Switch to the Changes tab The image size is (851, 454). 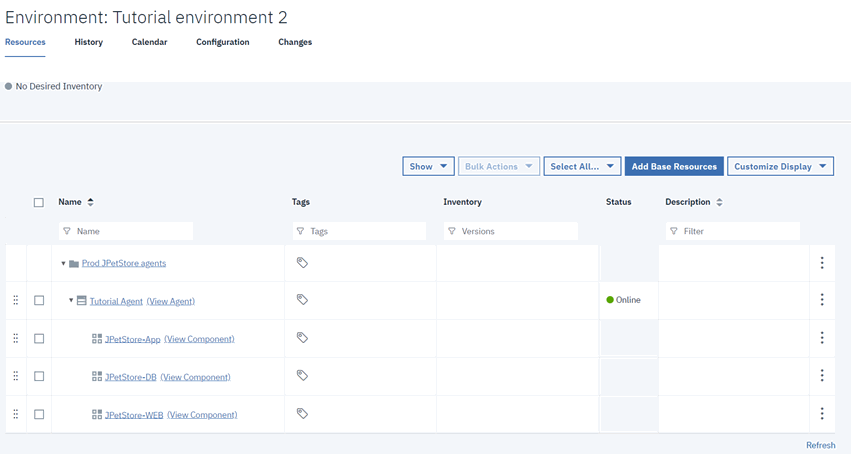[295, 42]
